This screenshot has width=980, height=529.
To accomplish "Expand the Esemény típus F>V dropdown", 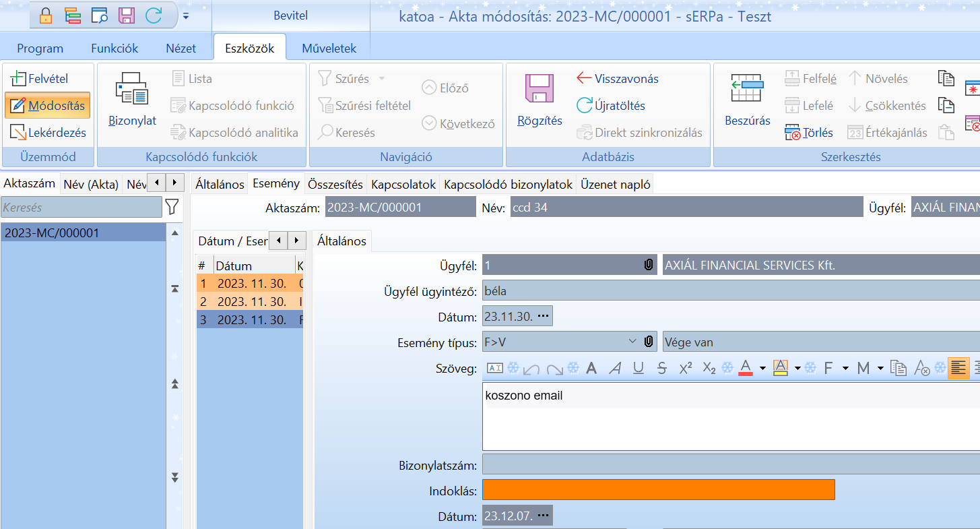I will [632, 342].
